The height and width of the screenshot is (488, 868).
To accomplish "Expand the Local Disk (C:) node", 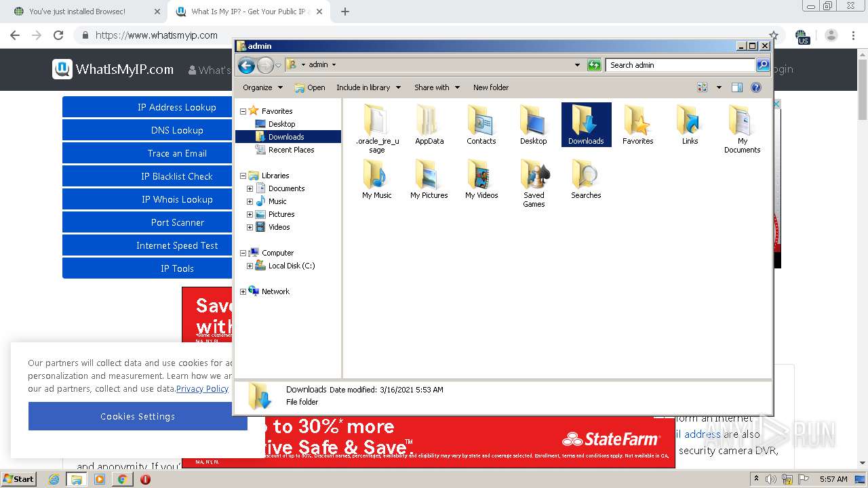I will (x=250, y=266).
